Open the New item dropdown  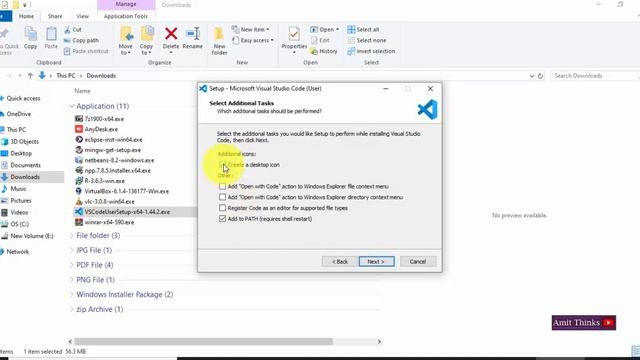click(x=251, y=29)
